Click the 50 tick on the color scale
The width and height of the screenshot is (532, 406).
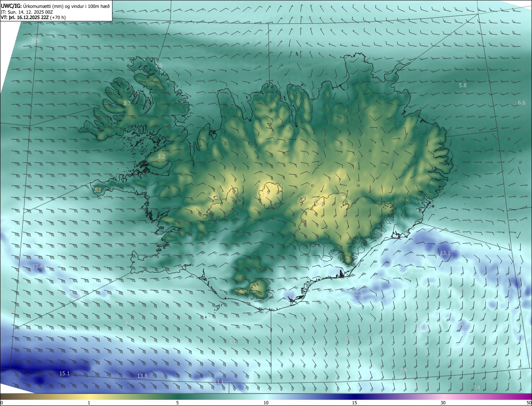click(x=528, y=403)
